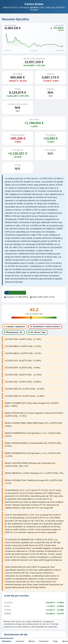
Task: Open the Acciones tab in bottom bar
Action: [x=20, y=641]
